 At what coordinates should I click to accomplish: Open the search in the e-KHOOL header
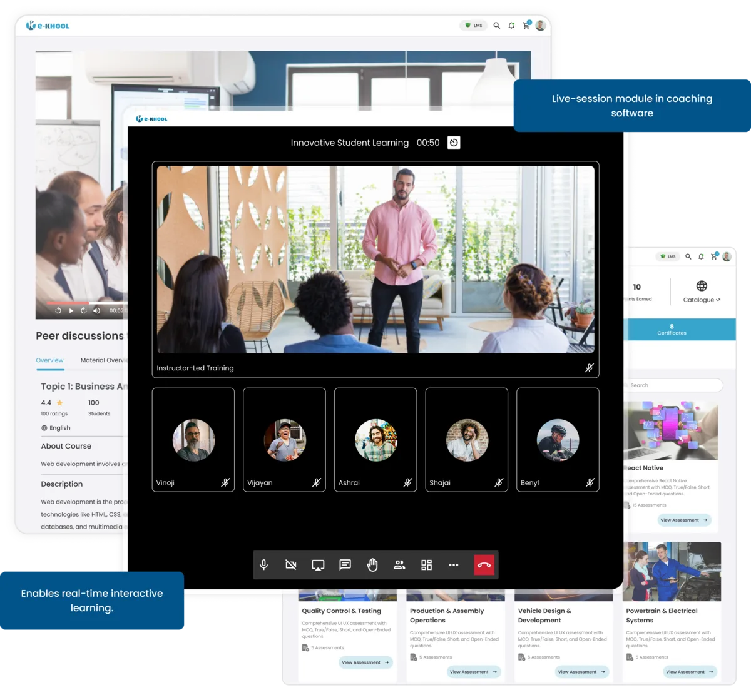pyautogui.click(x=496, y=26)
